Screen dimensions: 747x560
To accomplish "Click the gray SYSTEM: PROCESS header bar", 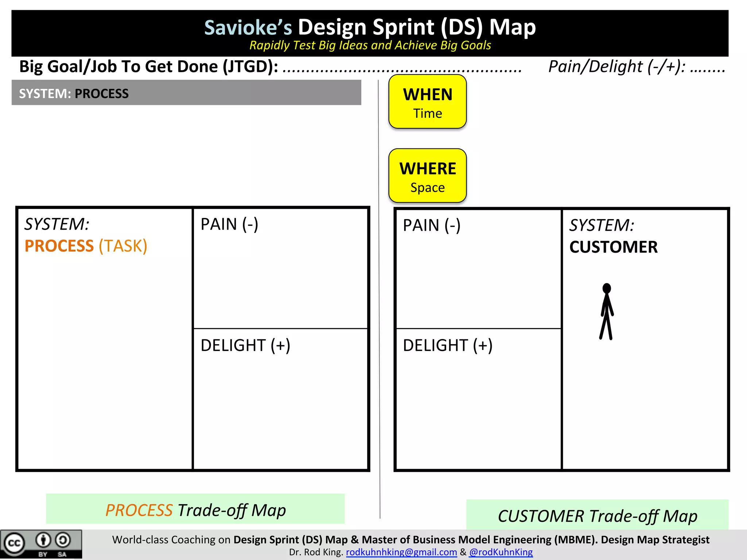I will 186,93.
